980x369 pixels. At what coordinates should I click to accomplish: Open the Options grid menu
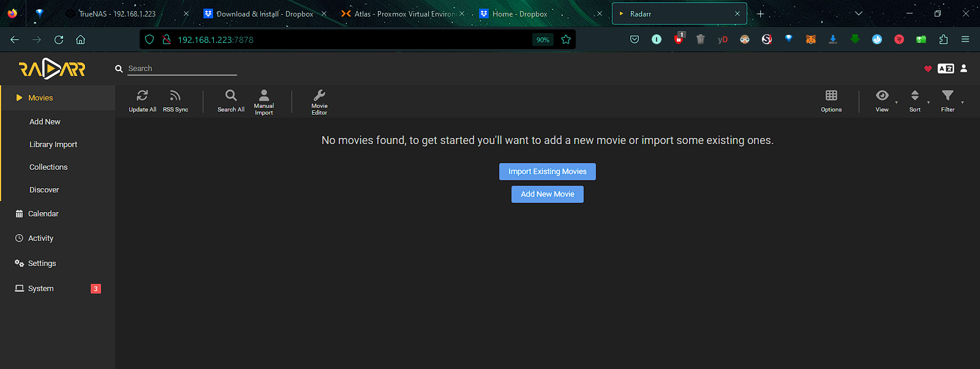831,101
